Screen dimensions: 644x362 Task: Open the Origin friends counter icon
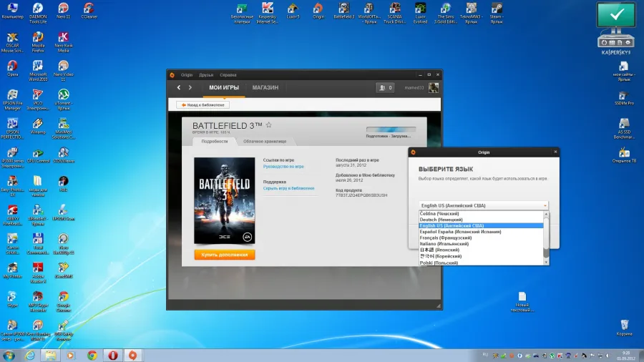pos(385,87)
